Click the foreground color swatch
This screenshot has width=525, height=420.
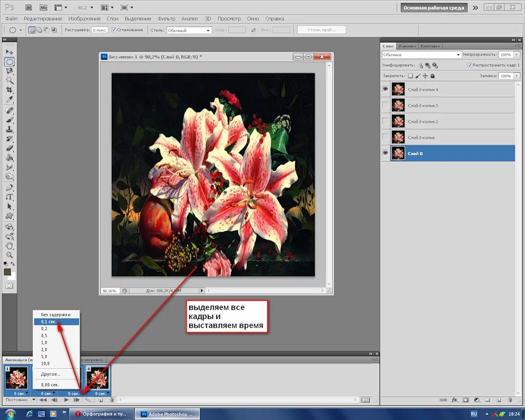7,272
